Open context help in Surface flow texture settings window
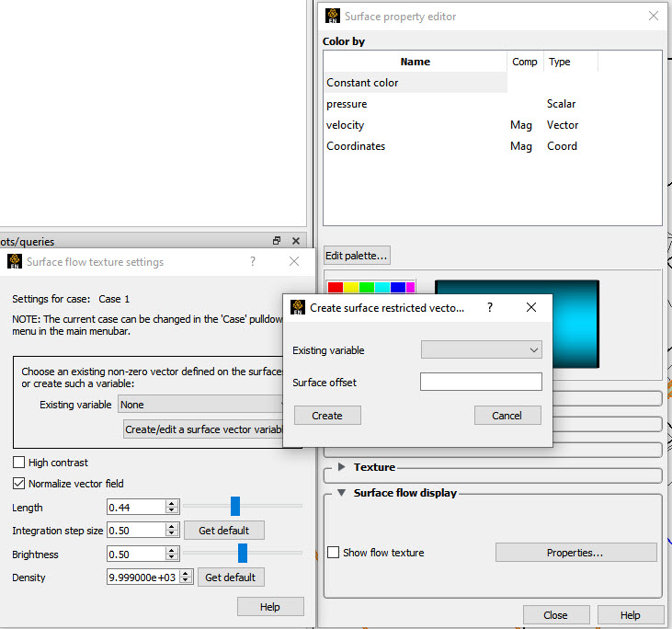This screenshot has height=629, width=672. [x=253, y=261]
